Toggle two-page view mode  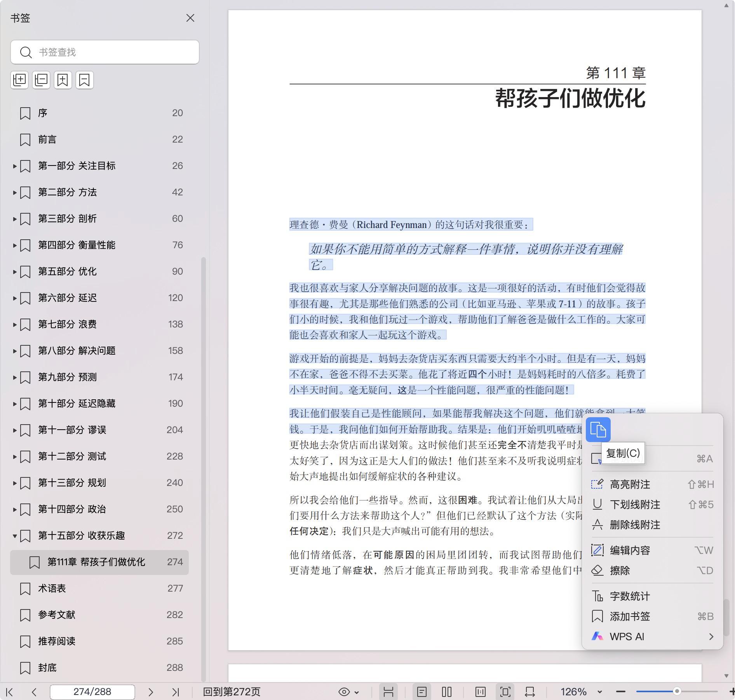pos(447,692)
